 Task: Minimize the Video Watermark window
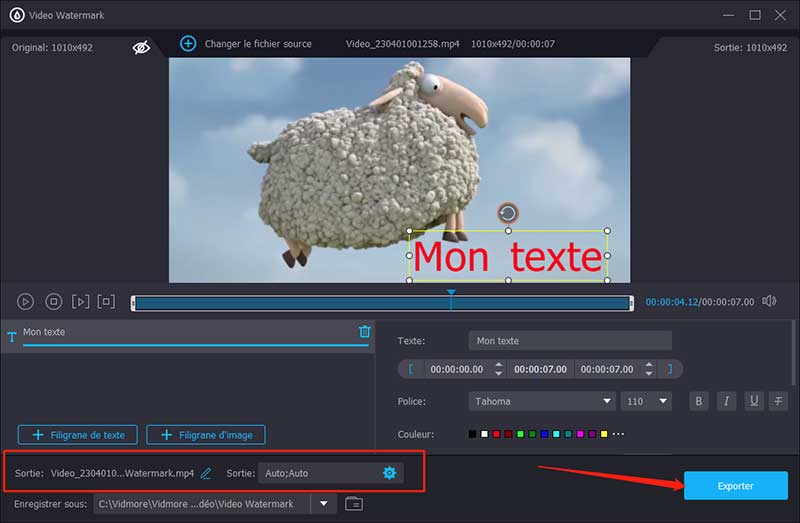pos(729,15)
